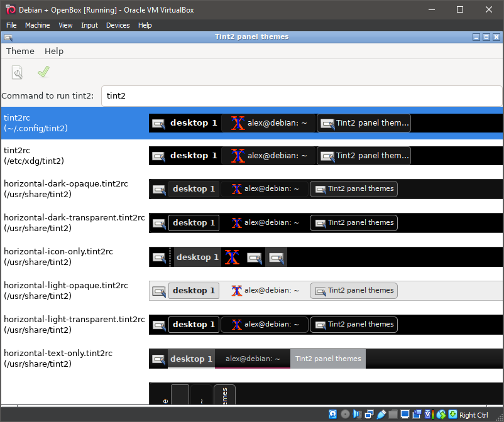
Task: Open the Theme menu
Action: pos(19,51)
